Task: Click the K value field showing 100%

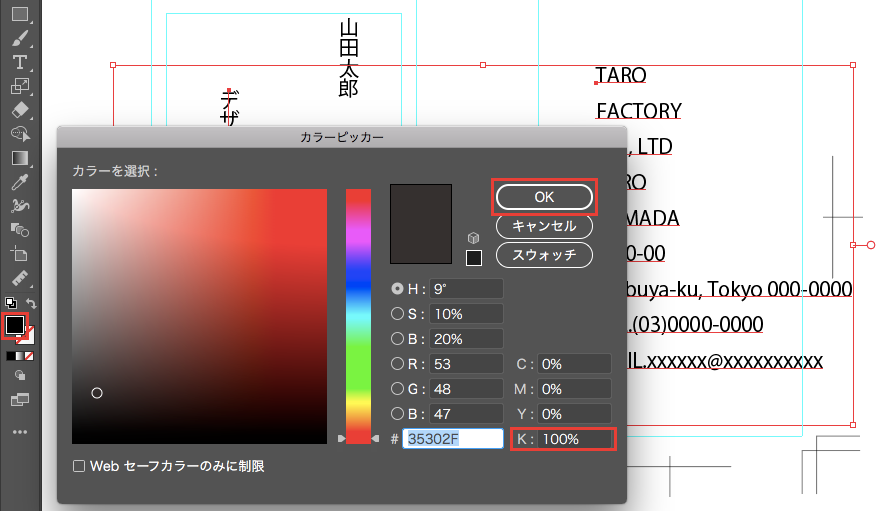Action: 575,439
